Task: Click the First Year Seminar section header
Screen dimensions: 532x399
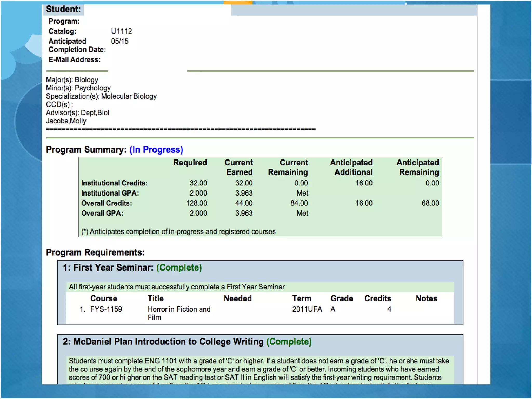Action: tap(108, 268)
